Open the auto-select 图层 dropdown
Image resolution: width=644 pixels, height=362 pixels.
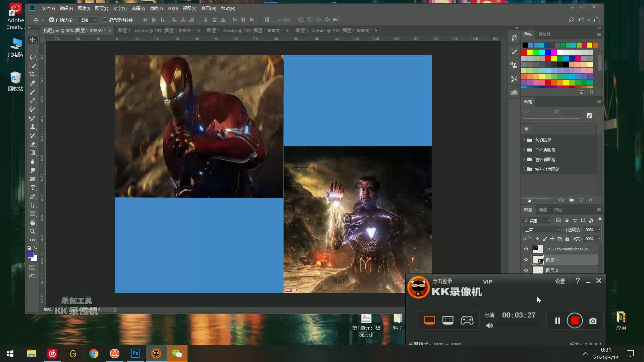tap(88, 20)
